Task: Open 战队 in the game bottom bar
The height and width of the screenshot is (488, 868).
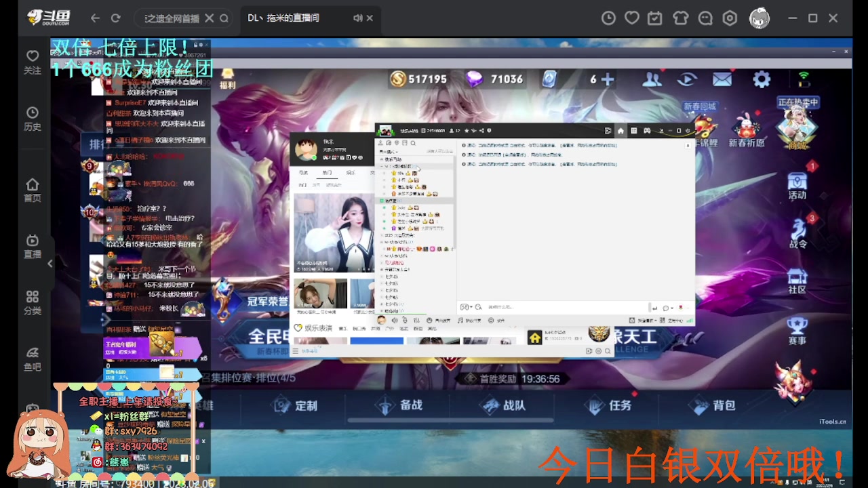Action: 503,405
